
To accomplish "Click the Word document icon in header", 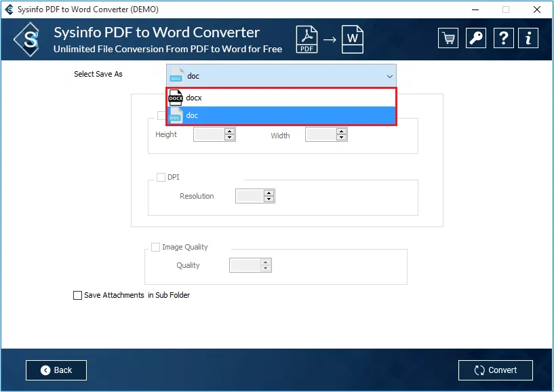I will pyautogui.click(x=352, y=39).
